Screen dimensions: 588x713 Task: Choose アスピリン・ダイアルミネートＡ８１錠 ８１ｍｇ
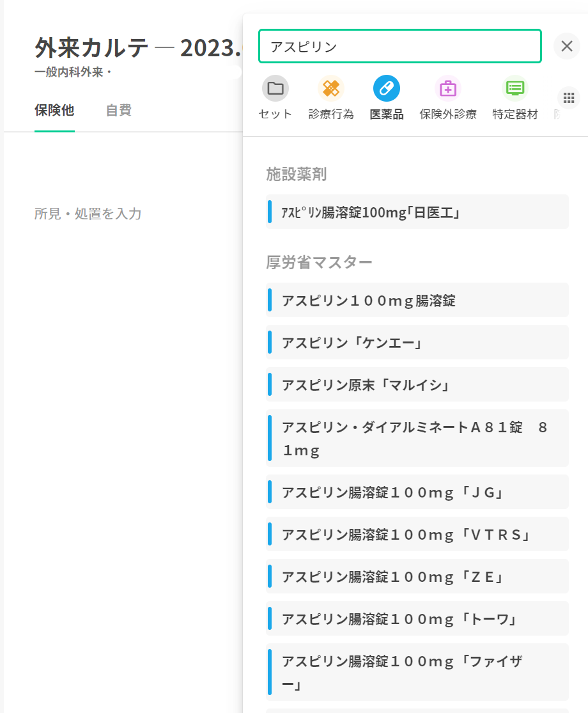tap(417, 438)
